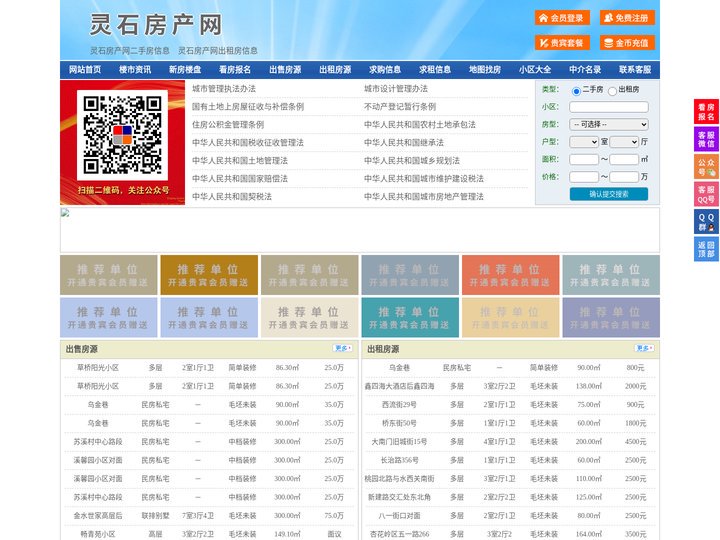
Task: Open 中华人民共和国国家赔偿法 link
Action: [x=240, y=178]
